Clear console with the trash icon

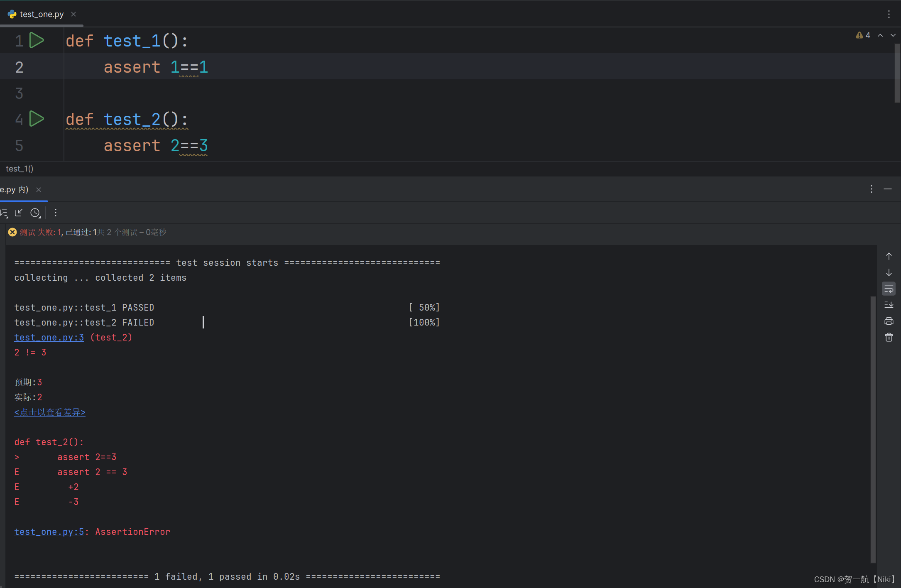[889, 337]
